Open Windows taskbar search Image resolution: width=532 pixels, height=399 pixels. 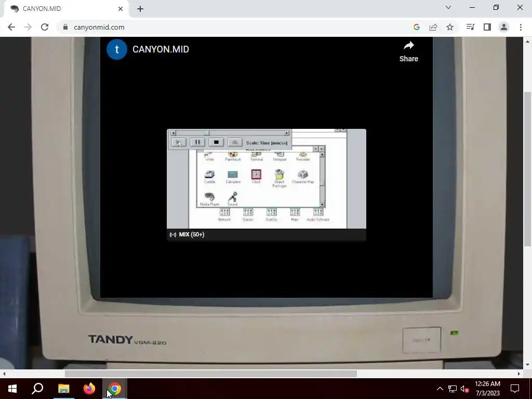[37, 389]
